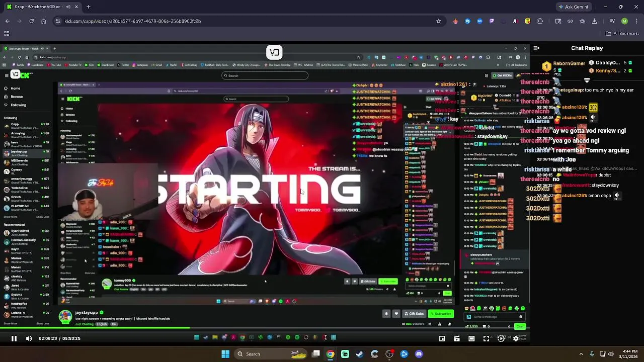Open the Apps grid in bookmarks bar
644x362 pixels.
(x=7, y=34)
